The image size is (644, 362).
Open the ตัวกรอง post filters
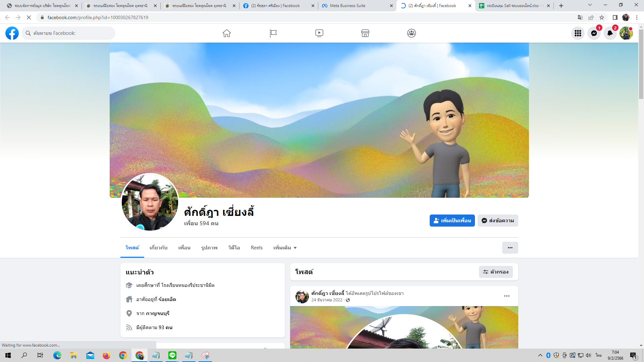click(496, 272)
